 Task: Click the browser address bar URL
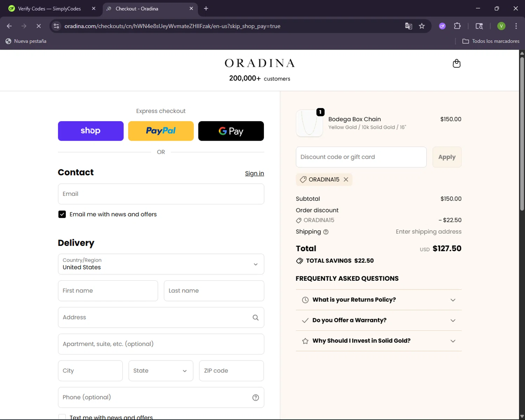[x=173, y=26]
